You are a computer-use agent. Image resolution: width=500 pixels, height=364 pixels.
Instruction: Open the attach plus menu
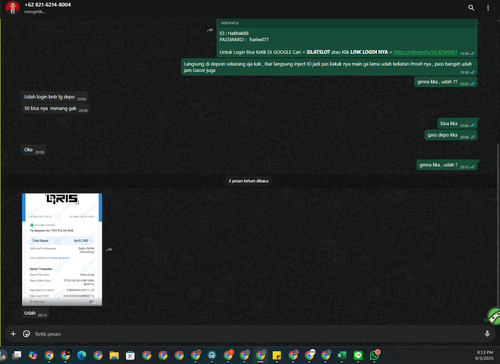(x=13, y=334)
